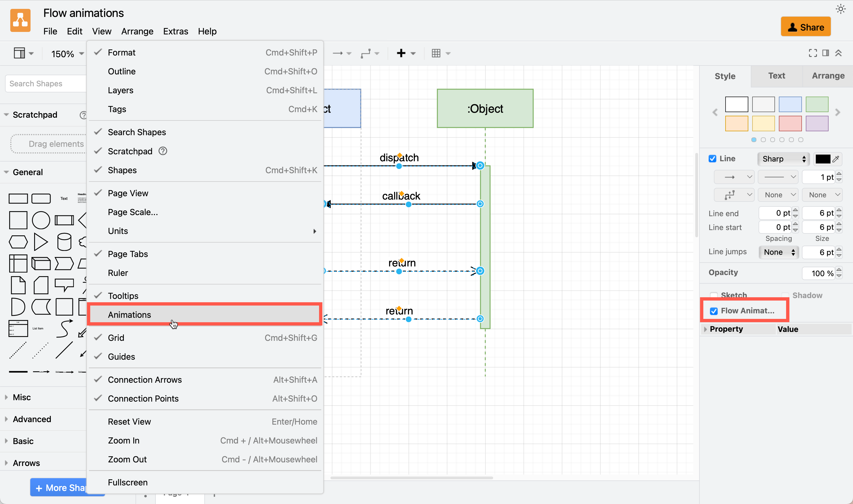Enter fullscreen via the toolbar icon

pyautogui.click(x=812, y=53)
